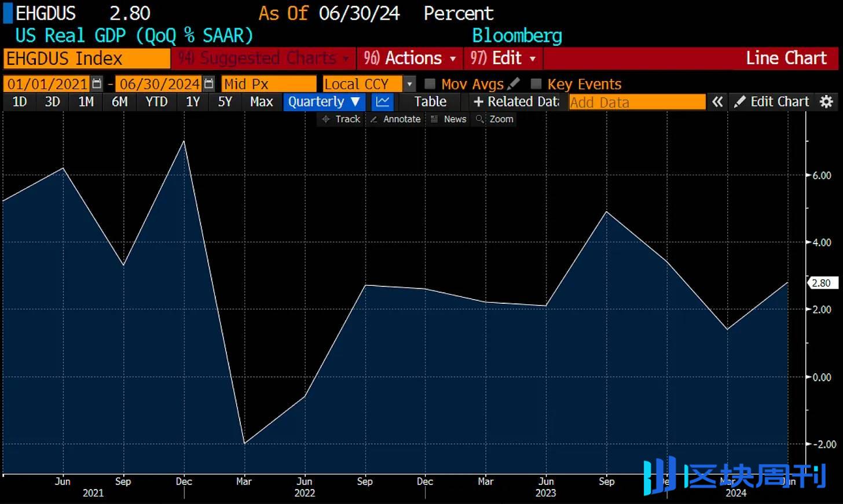Expand the 94) Suggested Charts menu
843x504 pixels.
263,58
